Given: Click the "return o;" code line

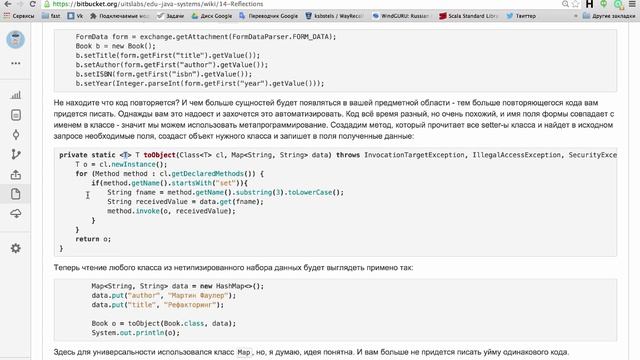Looking at the screenshot, I should coord(93,239).
